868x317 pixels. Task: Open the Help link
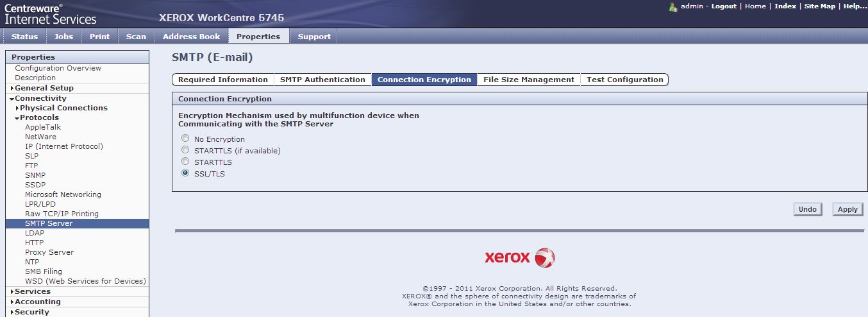click(855, 6)
